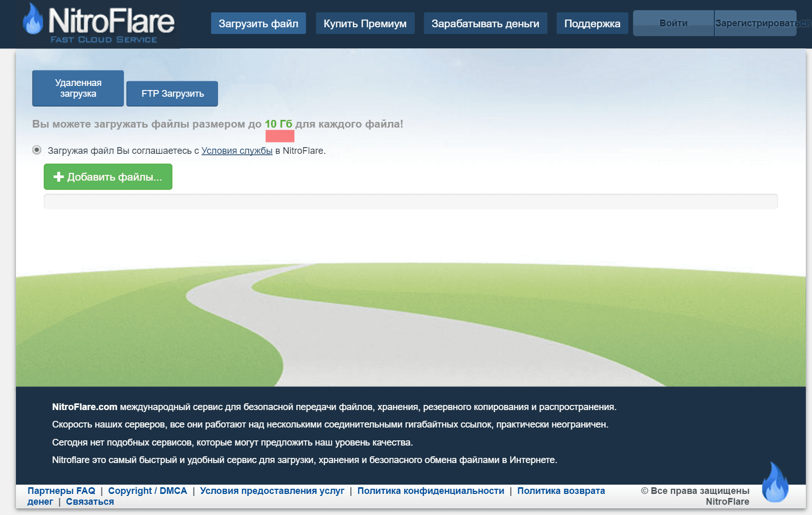Screen dimensions: 812x515
Task: Open the Купить Премиум menu item
Action: click(x=365, y=23)
